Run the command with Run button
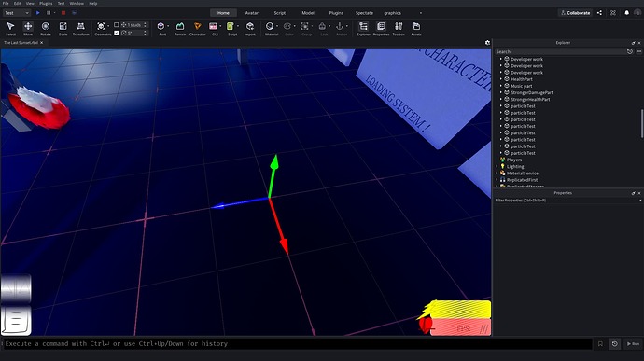This screenshot has width=644, height=361. point(633,344)
